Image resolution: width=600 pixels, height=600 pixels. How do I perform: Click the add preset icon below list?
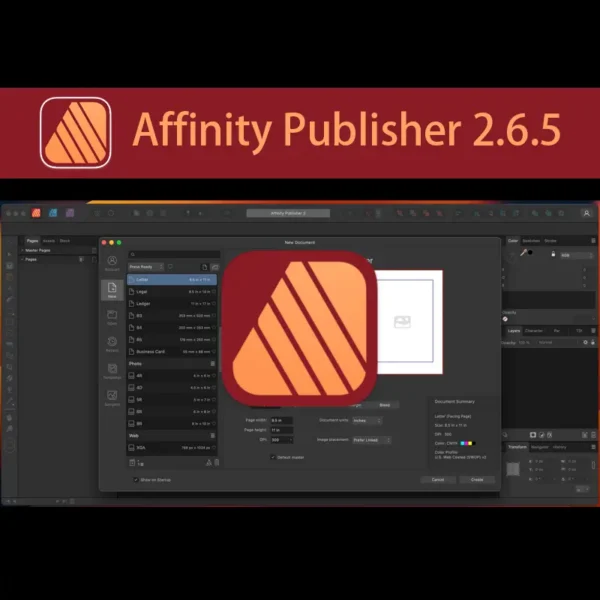[132, 462]
